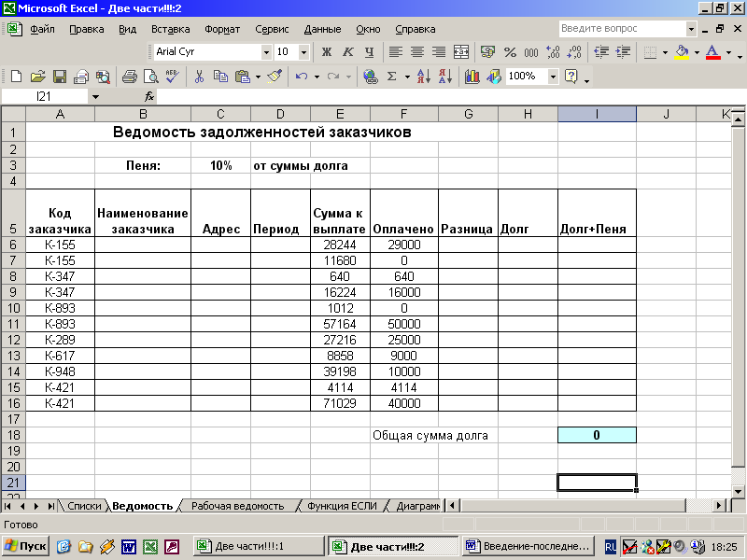Increase decimal places
The width and height of the screenshot is (747, 560).
pyautogui.click(x=553, y=51)
